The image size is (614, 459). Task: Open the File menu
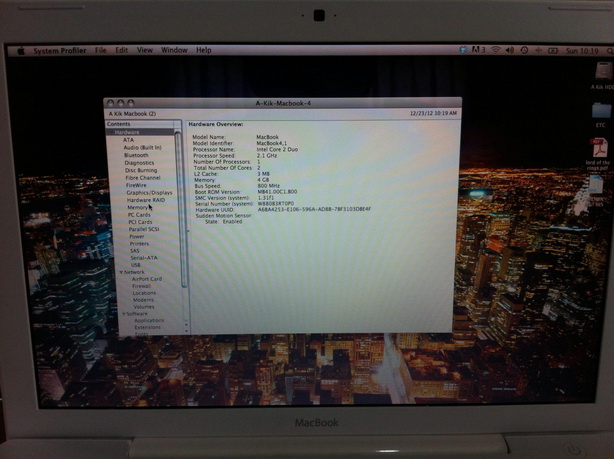click(x=101, y=51)
